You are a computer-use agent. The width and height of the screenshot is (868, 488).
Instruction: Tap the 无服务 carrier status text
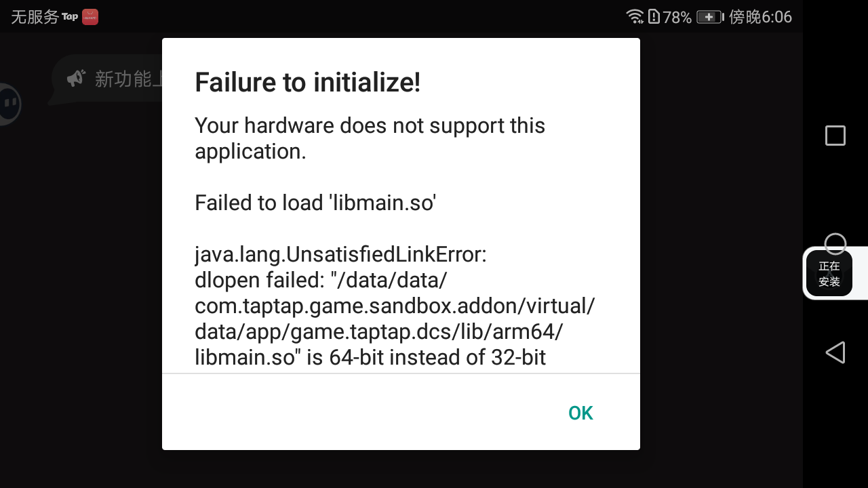(x=35, y=17)
